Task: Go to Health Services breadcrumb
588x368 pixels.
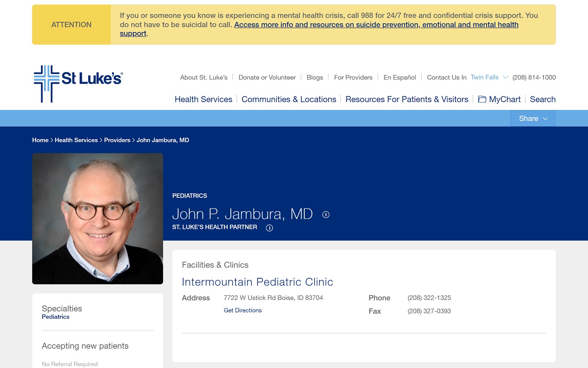Action: click(76, 140)
